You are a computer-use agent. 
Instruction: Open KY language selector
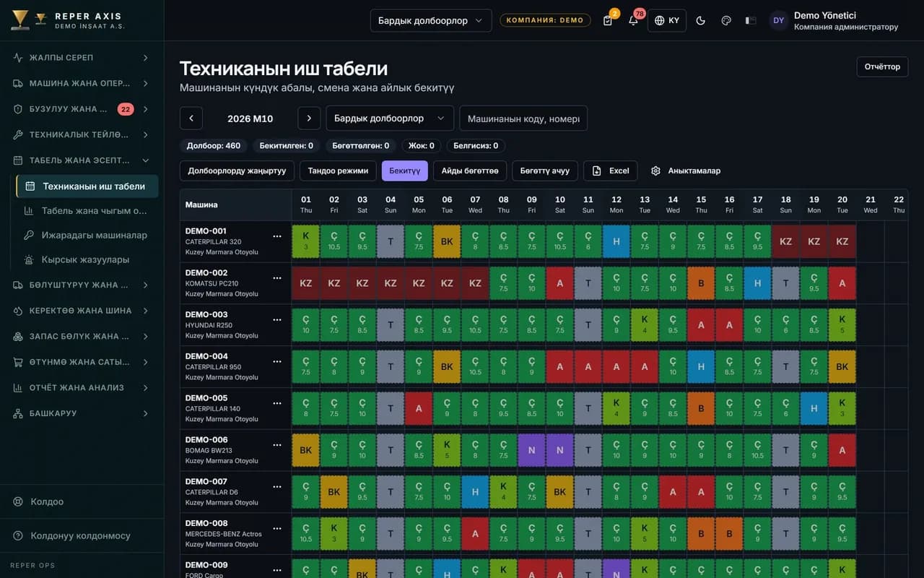[x=667, y=20]
